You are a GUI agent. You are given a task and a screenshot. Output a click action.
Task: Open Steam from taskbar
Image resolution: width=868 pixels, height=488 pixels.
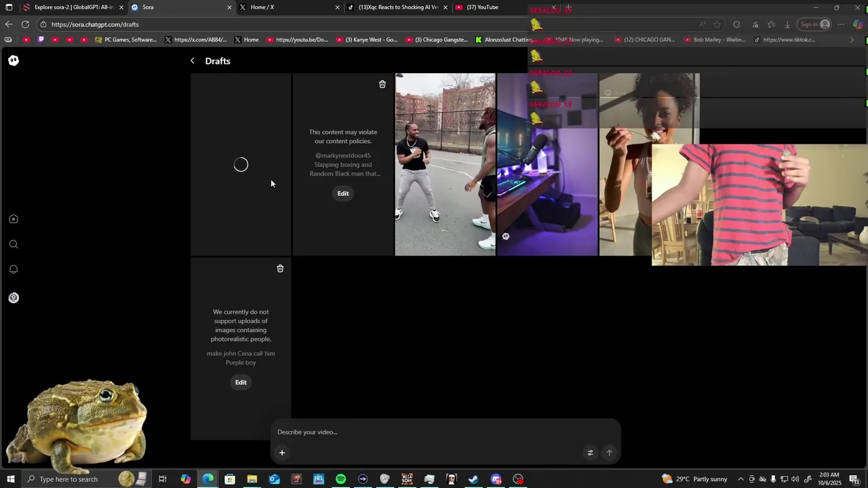click(473, 479)
